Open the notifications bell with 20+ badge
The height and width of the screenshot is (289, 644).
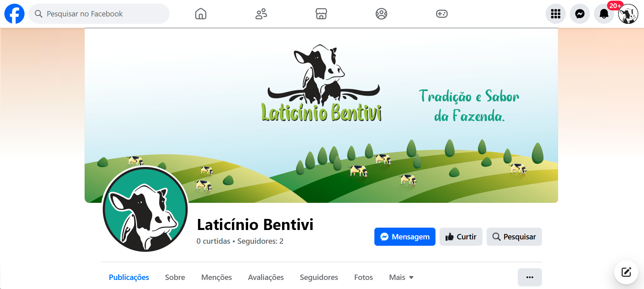[x=604, y=14]
